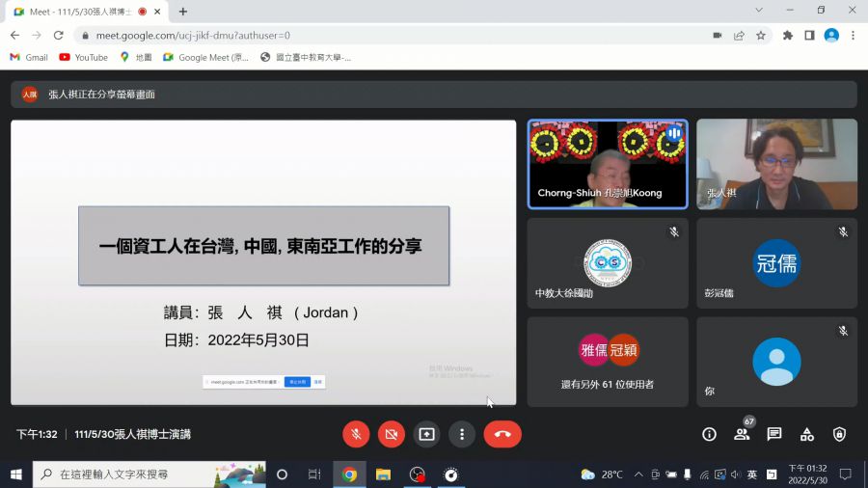Open the Activities panel icon
The width and height of the screenshot is (868, 488).
point(807,434)
